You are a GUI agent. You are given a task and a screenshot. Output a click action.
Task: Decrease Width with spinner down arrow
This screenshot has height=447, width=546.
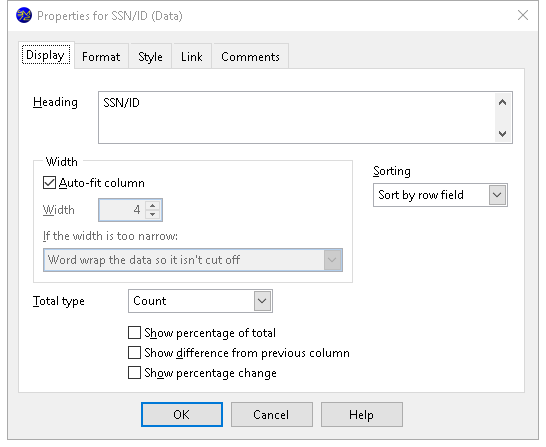[153, 214]
